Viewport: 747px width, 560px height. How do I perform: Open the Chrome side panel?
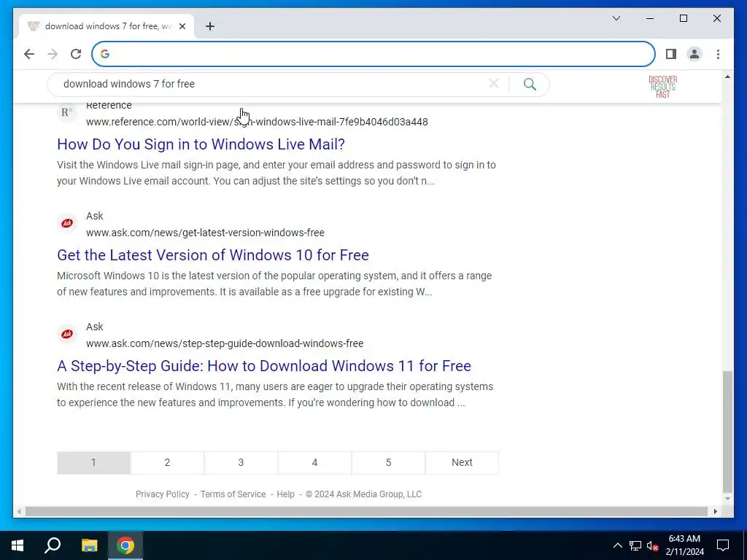[671, 54]
